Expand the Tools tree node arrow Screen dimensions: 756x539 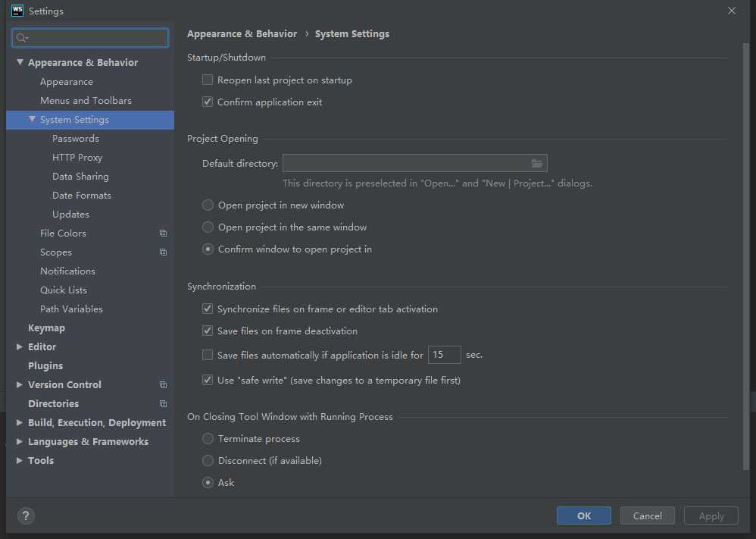click(19, 460)
